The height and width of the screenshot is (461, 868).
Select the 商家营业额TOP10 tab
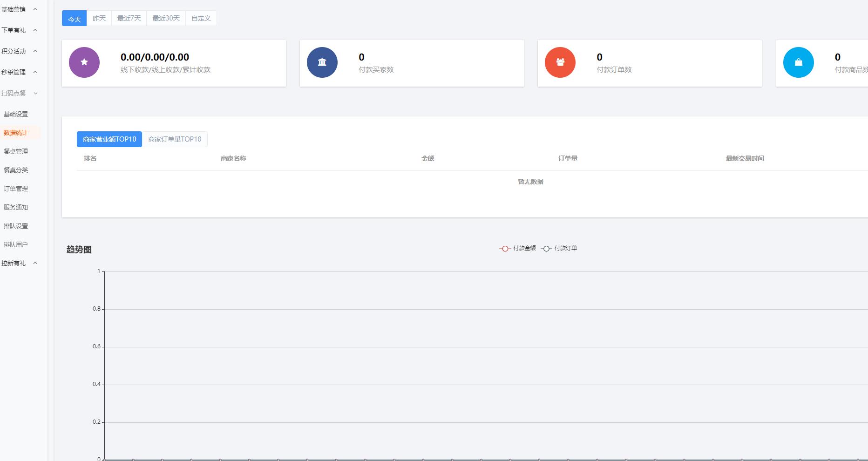[109, 139]
